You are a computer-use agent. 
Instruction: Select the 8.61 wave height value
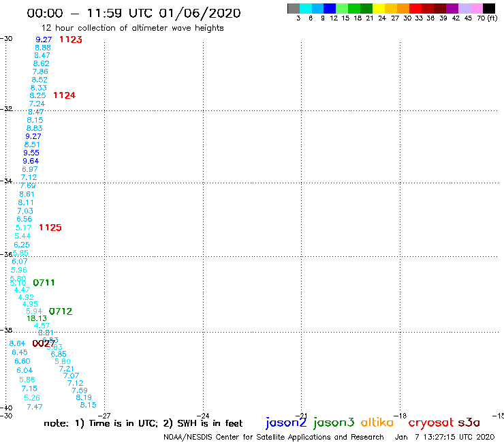tap(27, 194)
